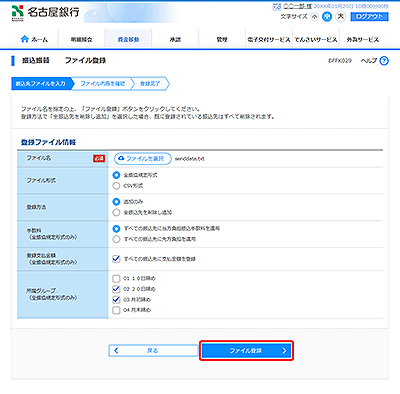Image resolution: width=400 pixels, height=394 pixels.
Task: Click the 戻る back button
Action: 153,351
